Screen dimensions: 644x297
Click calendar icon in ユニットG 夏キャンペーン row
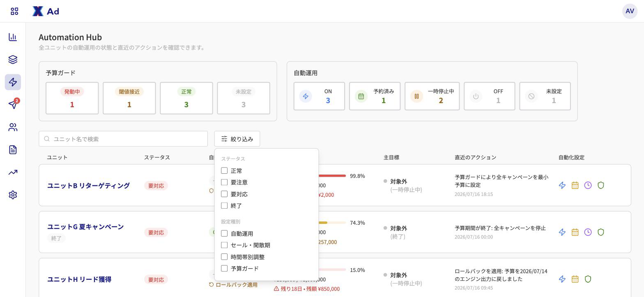[x=575, y=232]
